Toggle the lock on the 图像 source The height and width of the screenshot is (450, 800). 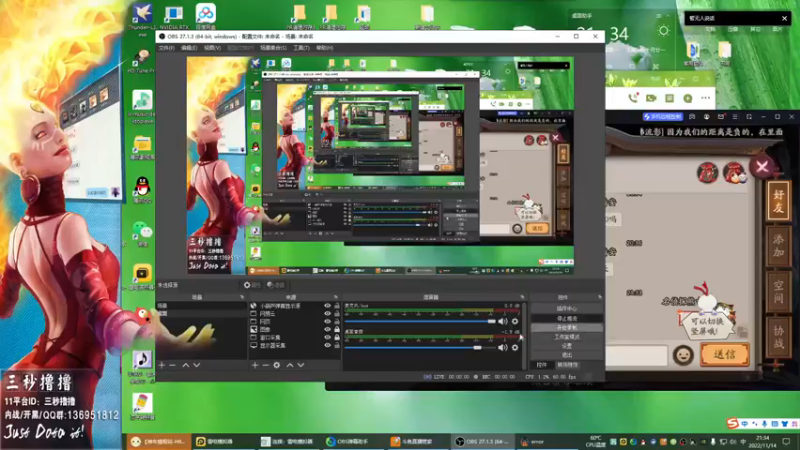pos(337,330)
